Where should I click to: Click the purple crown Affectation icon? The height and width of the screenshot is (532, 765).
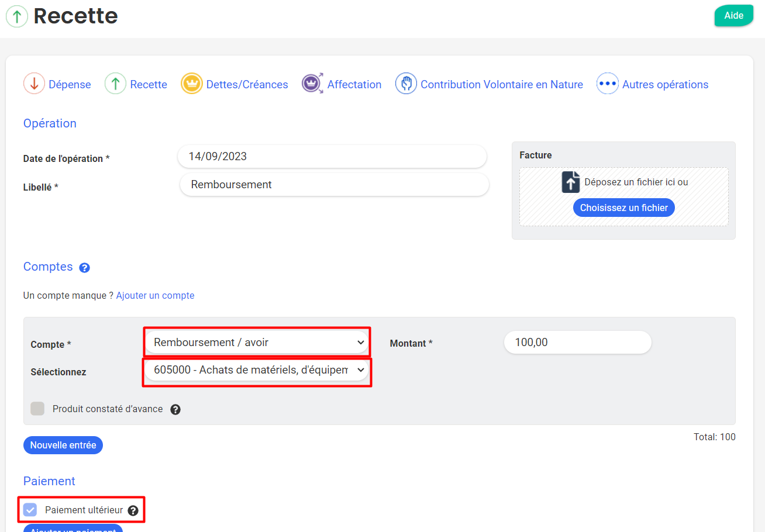click(x=312, y=84)
